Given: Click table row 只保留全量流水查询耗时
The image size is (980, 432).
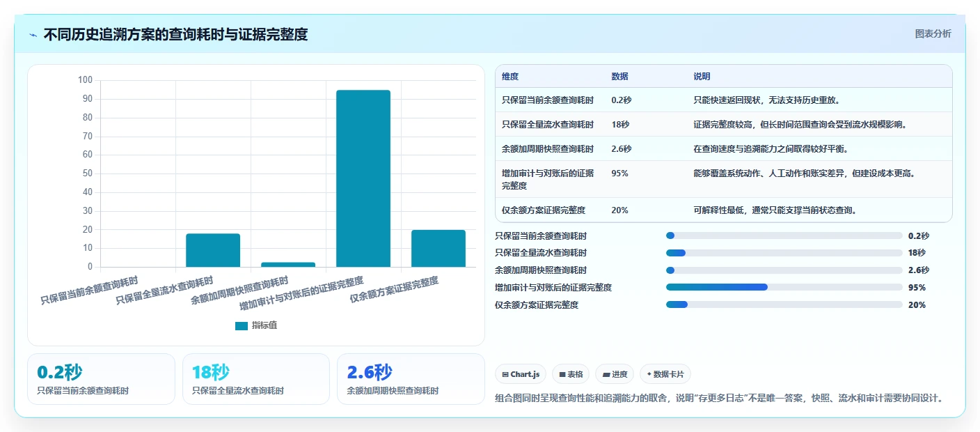Looking at the screenshot, I should pyautogui.click(x=723, y=125).
